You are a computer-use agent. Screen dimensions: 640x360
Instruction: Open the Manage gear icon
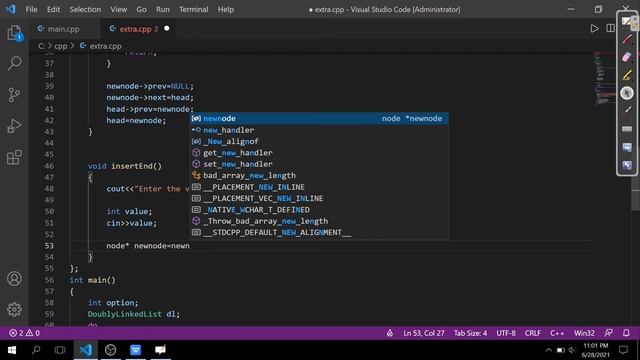14,309
